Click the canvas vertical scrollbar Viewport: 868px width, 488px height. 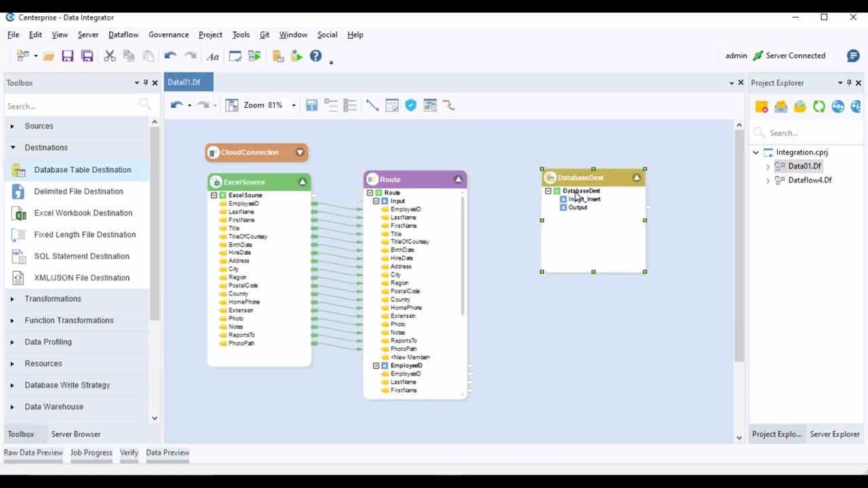(x=739, y=244)
